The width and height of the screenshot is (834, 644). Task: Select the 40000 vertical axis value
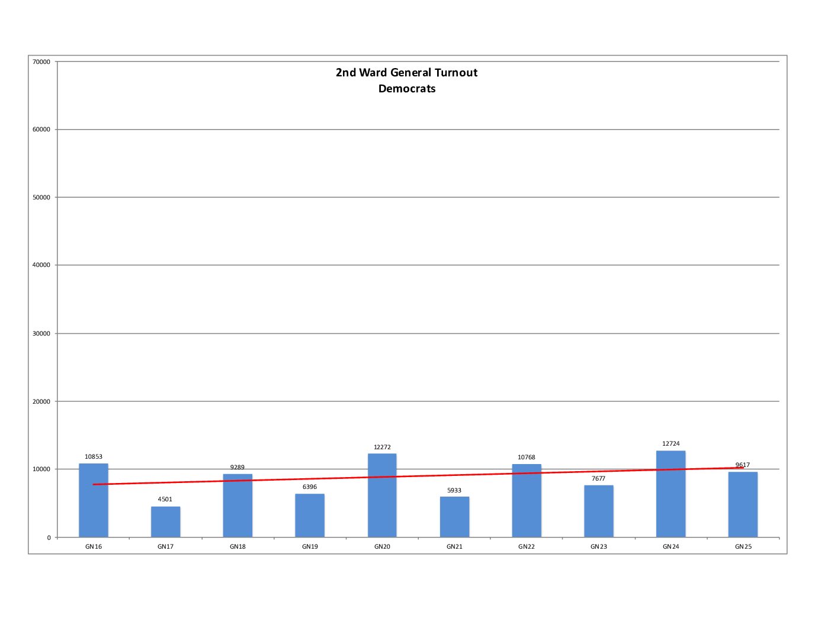(41, 266)
